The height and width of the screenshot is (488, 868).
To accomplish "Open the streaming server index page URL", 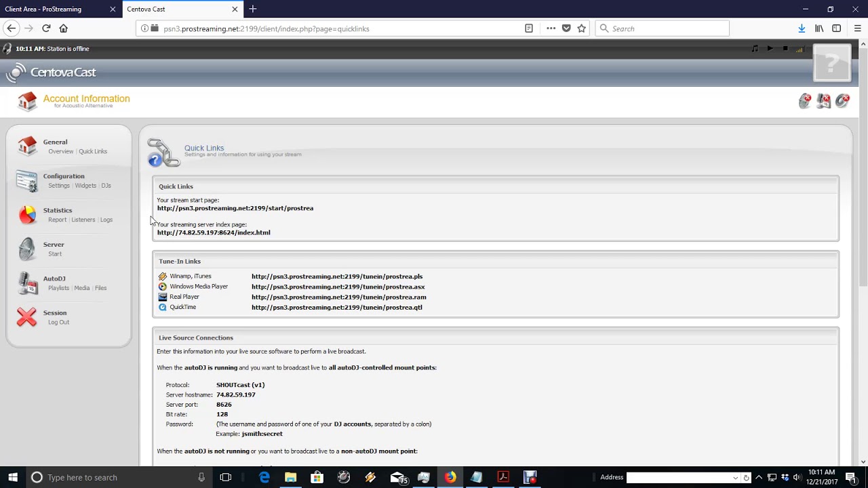I will 214,233.
